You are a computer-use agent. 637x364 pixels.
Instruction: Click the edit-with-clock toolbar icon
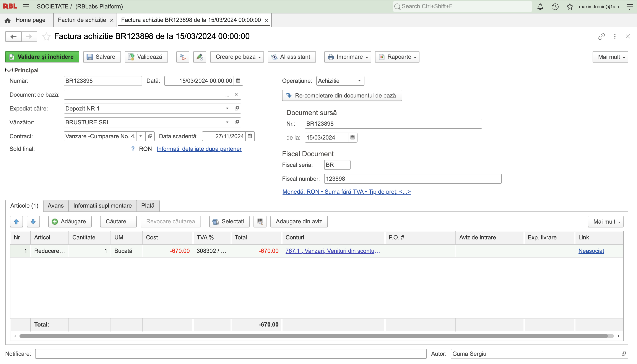(x=200, y=57)
